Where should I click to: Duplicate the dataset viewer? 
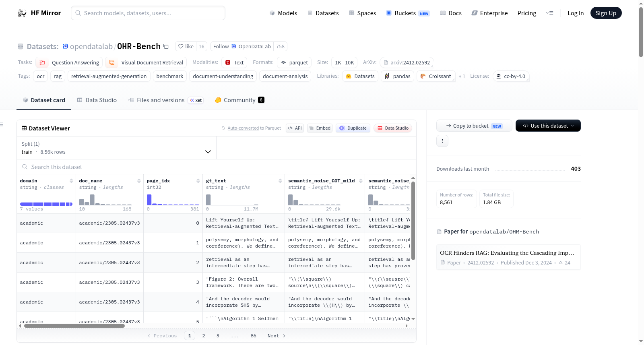tap(353, 128)
